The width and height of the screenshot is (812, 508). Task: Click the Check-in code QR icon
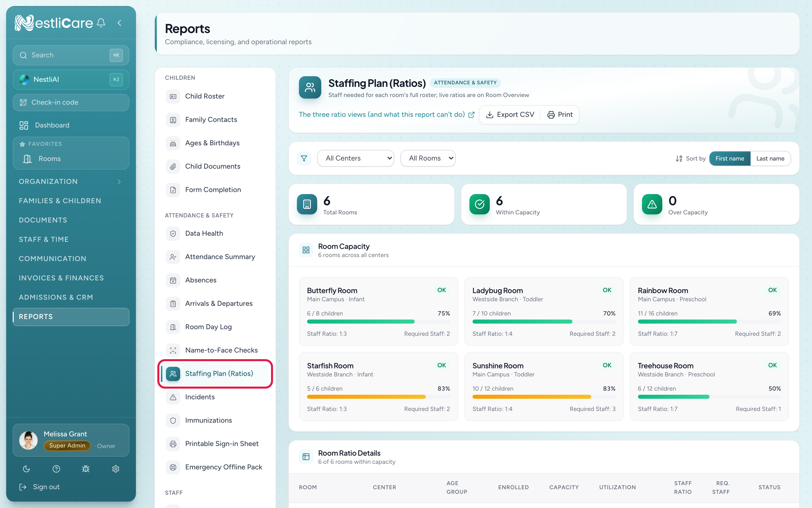click(x=23, y=102)
